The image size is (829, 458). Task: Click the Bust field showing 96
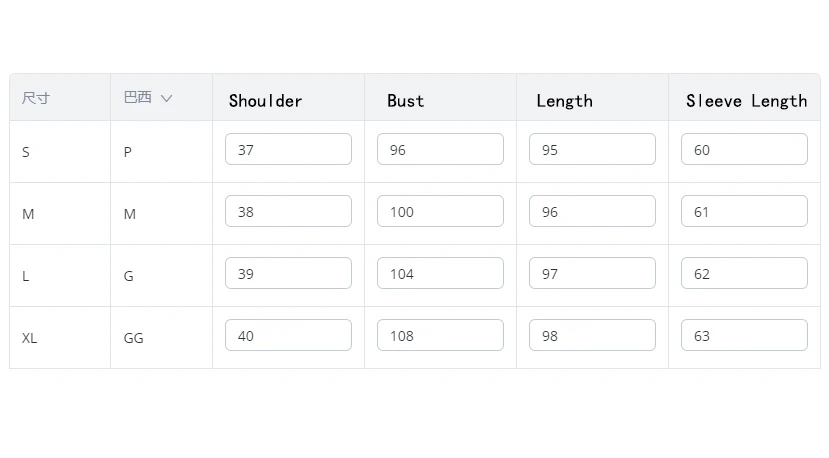click(440, 150)
